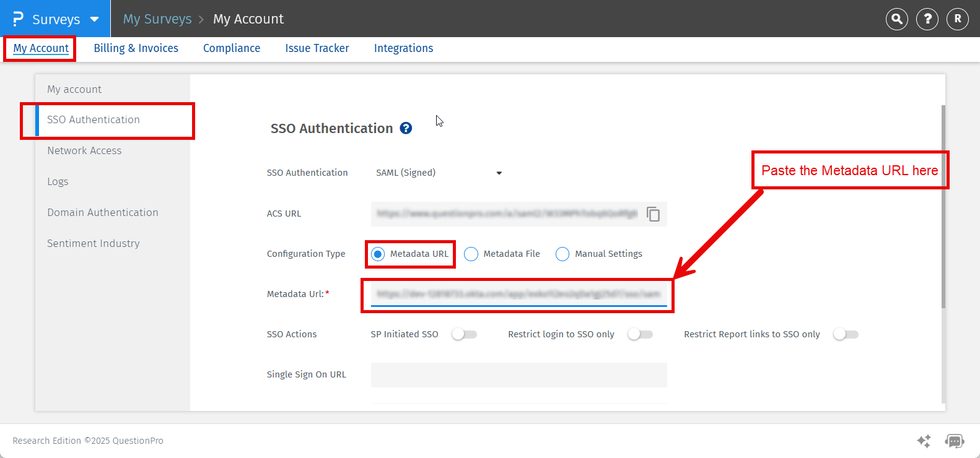Click the QuestionPro logo icon

[18, 19]
